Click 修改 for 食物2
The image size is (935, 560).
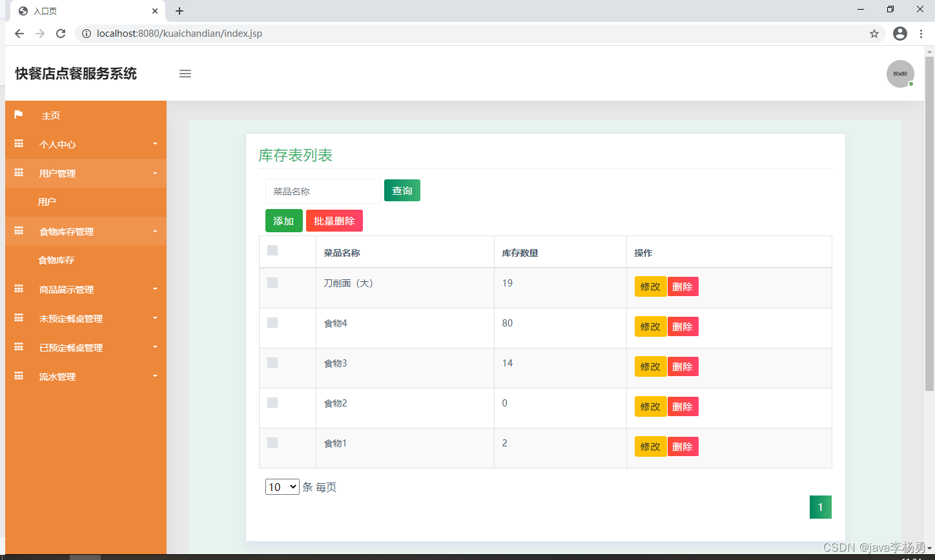tap(650, 406)
